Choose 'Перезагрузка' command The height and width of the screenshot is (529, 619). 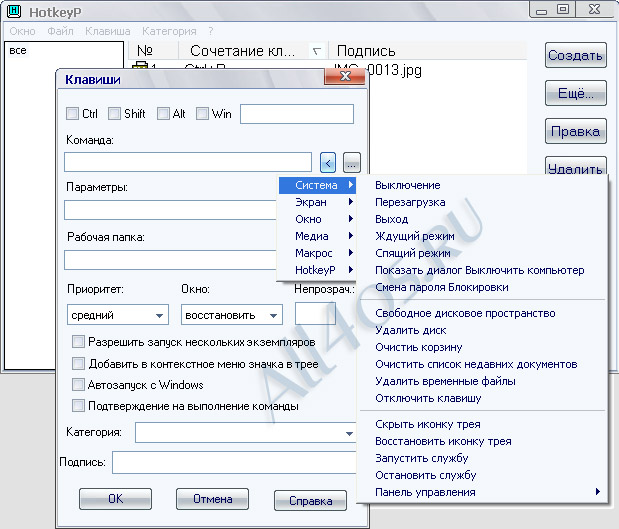[482, 202]
